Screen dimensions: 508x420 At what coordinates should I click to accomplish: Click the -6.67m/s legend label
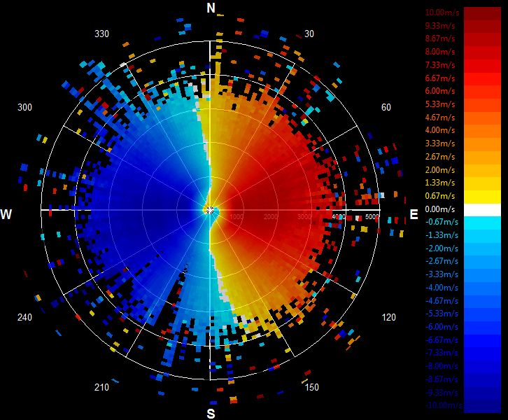442,340
